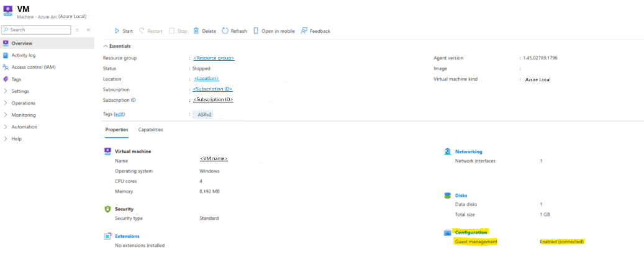Click the Refresh circular arrow icon

(x=225, y=31)
